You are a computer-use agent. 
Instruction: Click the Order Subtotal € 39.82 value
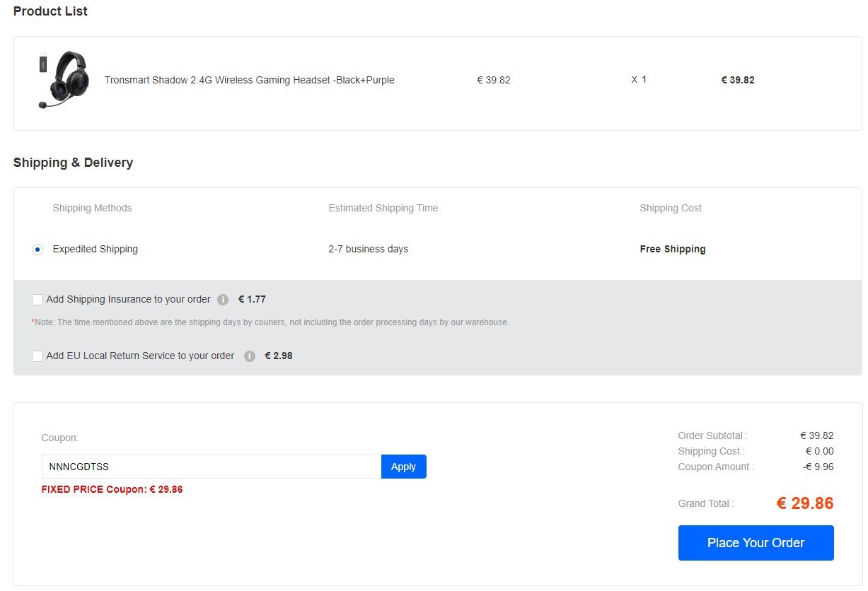817,435
